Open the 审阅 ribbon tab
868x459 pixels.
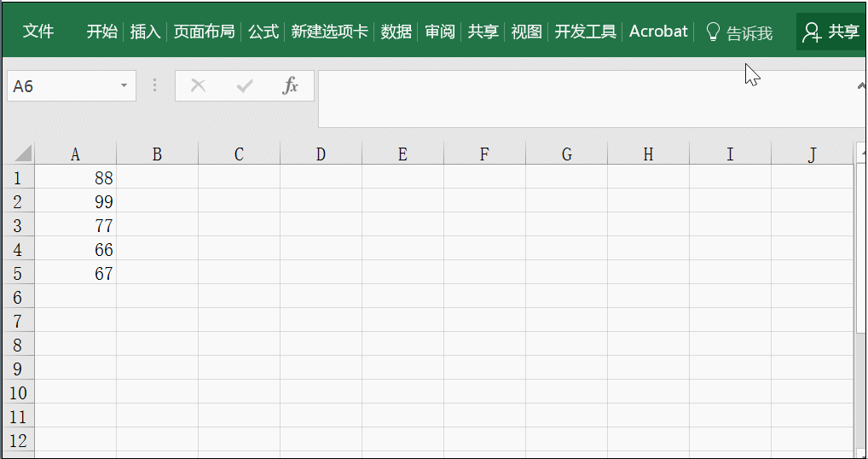(x=439, y=32)
